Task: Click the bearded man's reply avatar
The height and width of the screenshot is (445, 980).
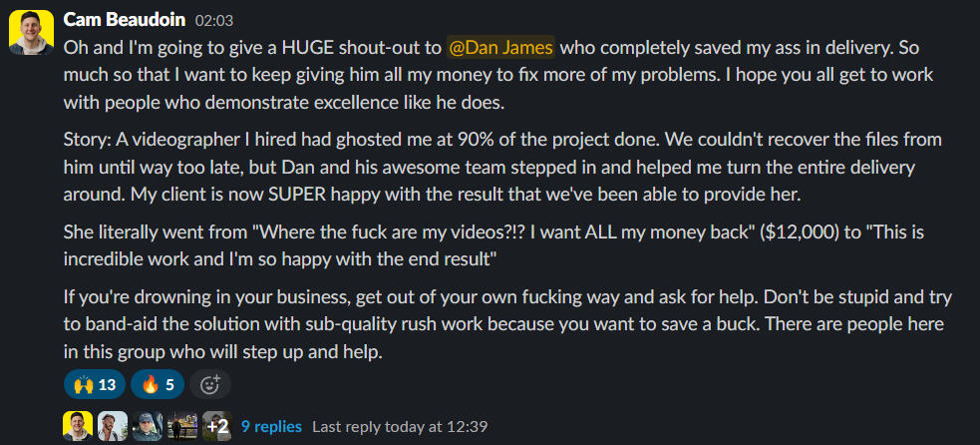Action: click(113, 426)
